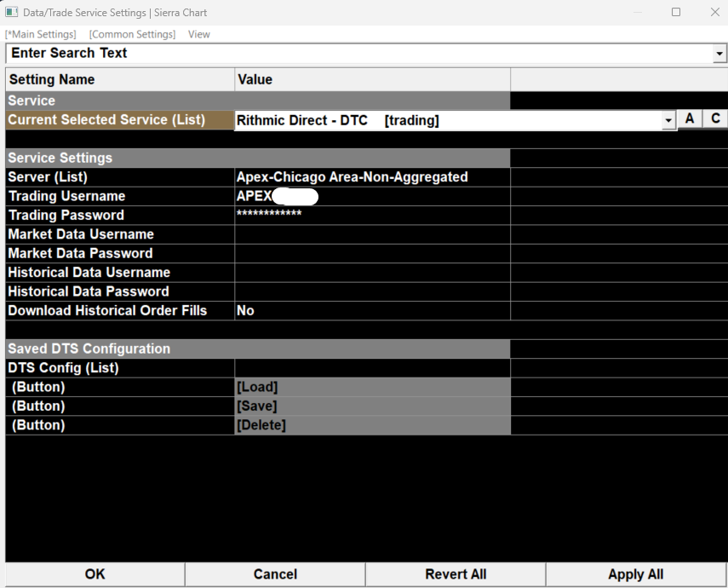Image resolution: width=728 pixels, height=588 pixels.
Task: Click the [Save] button
Action: click(x=372, y=406)
